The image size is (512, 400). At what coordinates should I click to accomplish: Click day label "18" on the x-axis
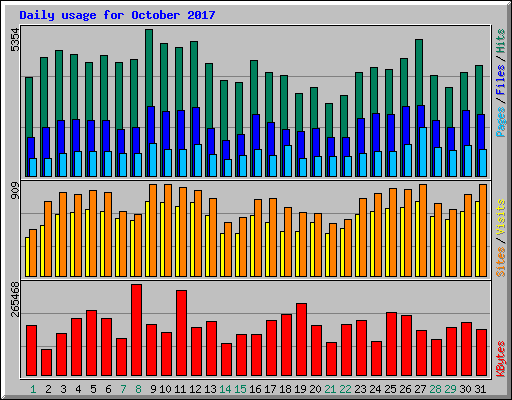[285, 389]
